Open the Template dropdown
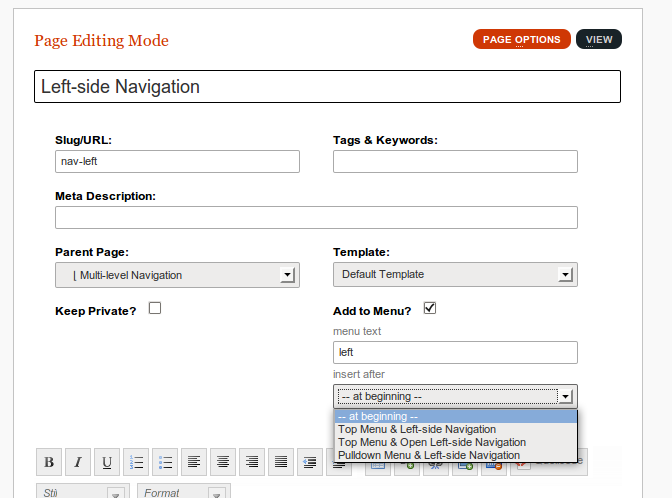Viewport: 672px width, 498px height. pyautogui.click(x=455, y=275)
